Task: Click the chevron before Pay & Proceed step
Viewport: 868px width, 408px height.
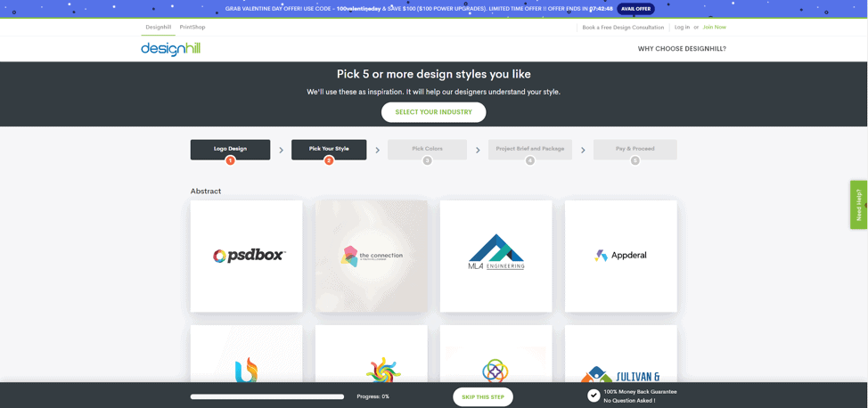Action: click(x=583, y=150)
